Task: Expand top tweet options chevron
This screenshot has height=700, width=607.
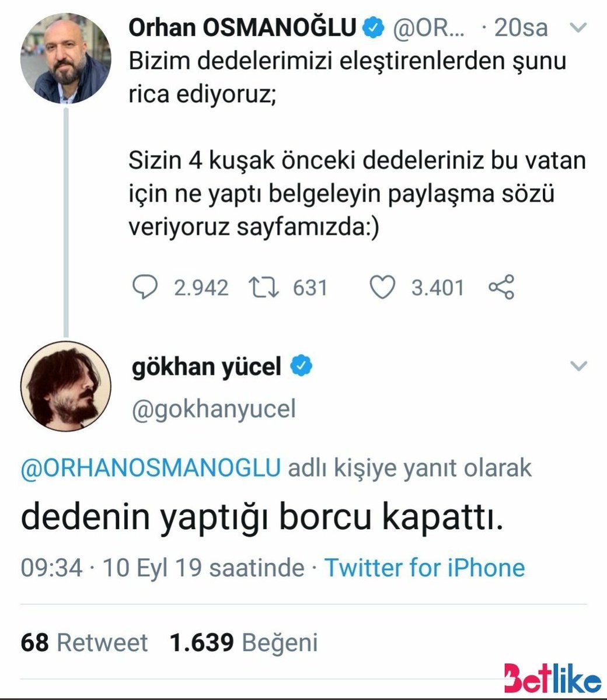Action: click(578, 27)
